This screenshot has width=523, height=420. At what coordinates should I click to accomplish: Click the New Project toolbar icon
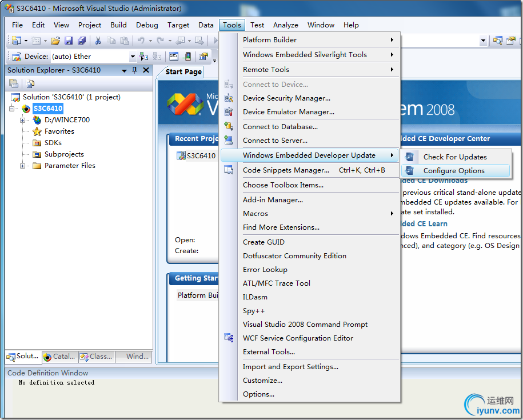tap(16, 41)
